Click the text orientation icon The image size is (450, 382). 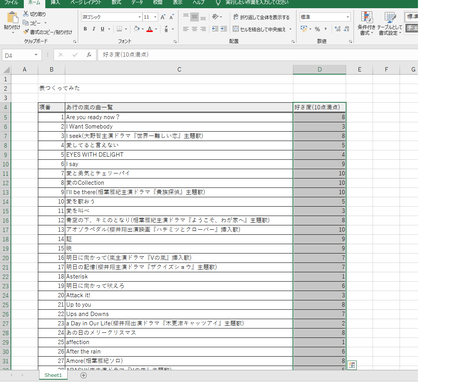coord(215,17)
